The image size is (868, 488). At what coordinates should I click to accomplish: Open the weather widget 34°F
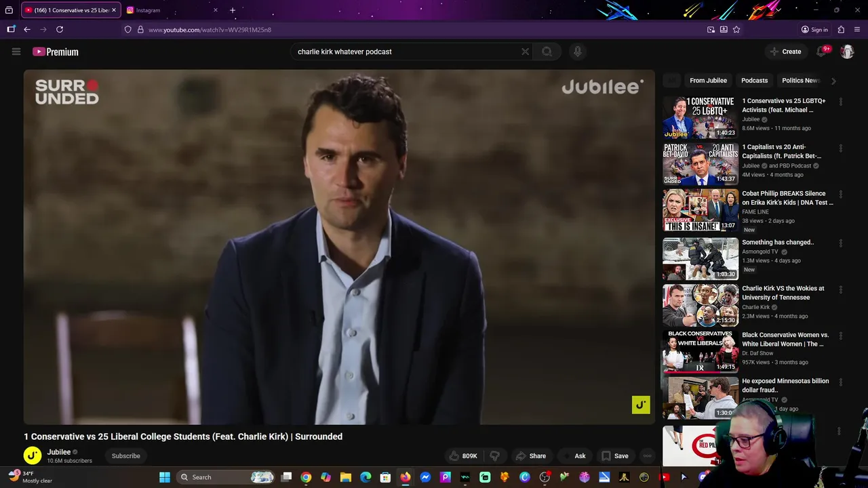pos(31,477)
